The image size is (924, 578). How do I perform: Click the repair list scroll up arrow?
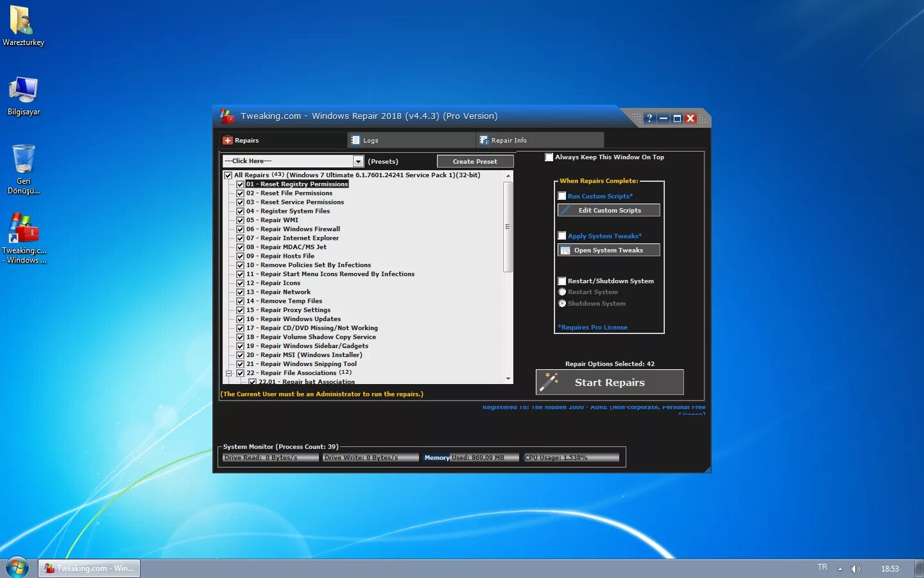coord(508,176)
